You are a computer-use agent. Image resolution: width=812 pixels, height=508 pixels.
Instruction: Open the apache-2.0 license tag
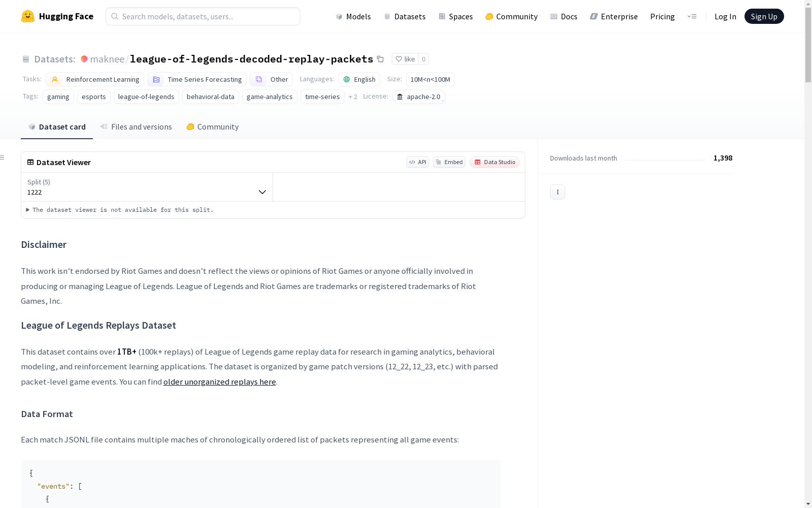pyautogui.click(x=419, y=97)
